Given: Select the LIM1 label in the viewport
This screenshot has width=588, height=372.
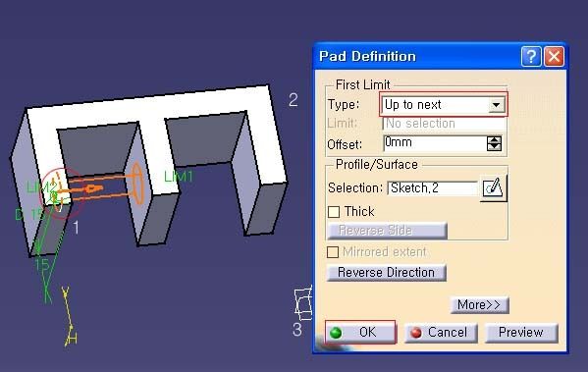Looking at the screenshot, I should click(x=179, y=177).
